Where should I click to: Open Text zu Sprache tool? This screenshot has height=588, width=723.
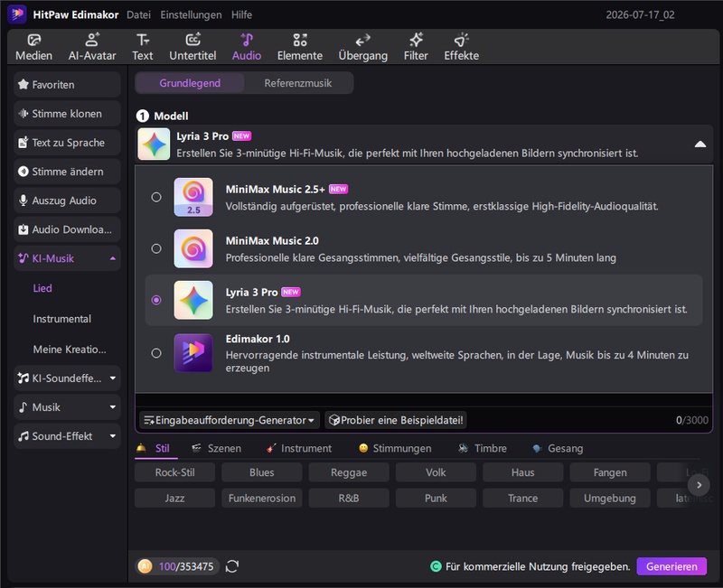(67, 143)
